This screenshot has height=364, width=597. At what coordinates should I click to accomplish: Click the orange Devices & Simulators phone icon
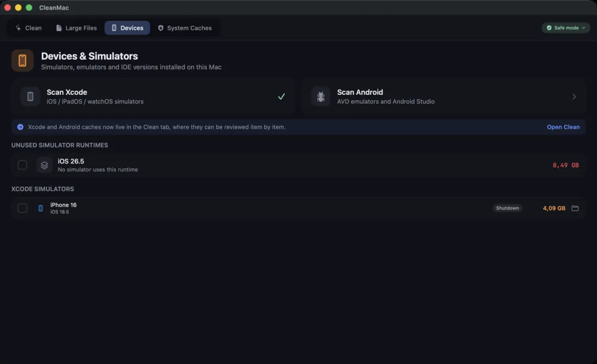(23, 60)
